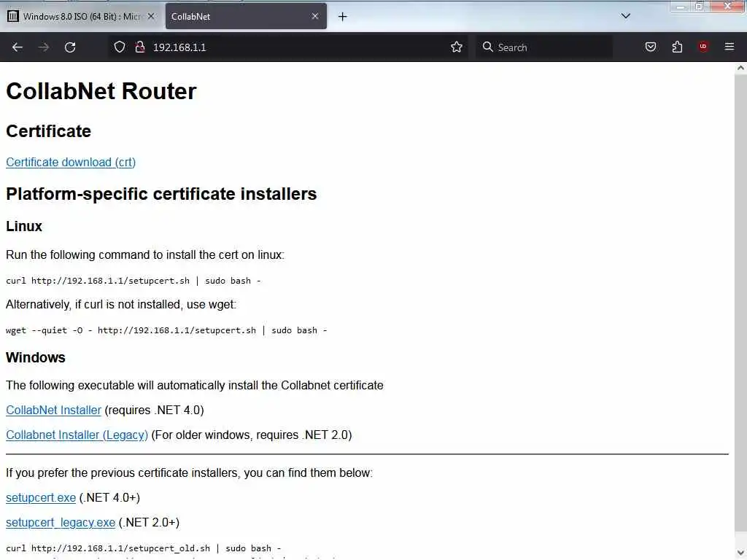Viewport: 747px width, 560px height.
Task: Click the scrollbar up arrow
Action: pos(740,68)
